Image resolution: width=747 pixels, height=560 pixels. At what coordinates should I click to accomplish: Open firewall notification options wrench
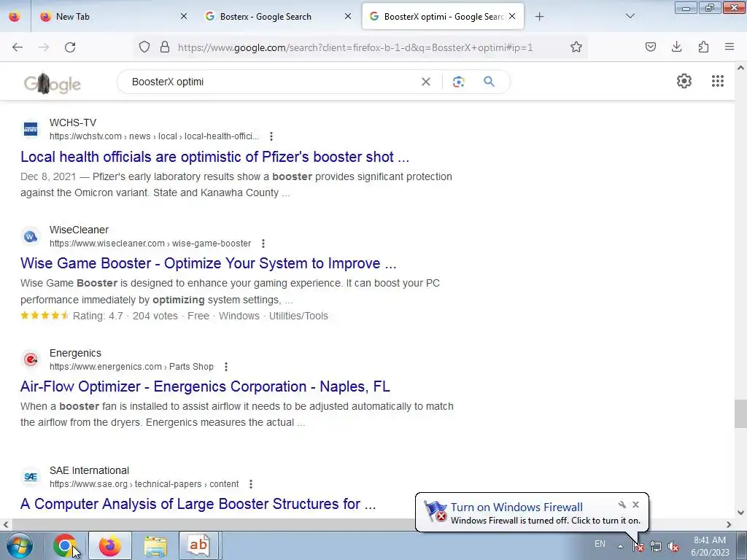tap(622, 505)
